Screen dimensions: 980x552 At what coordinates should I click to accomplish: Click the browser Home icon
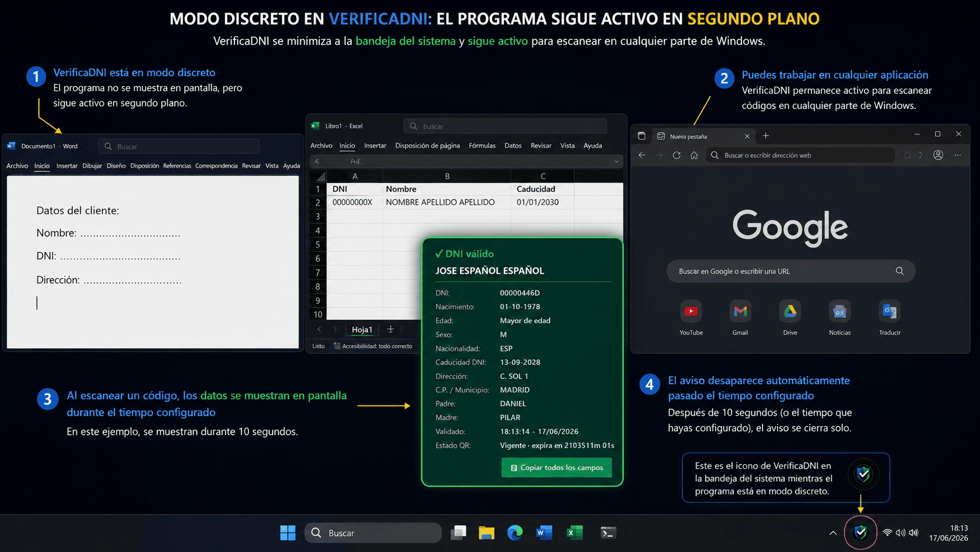(694, 155)
